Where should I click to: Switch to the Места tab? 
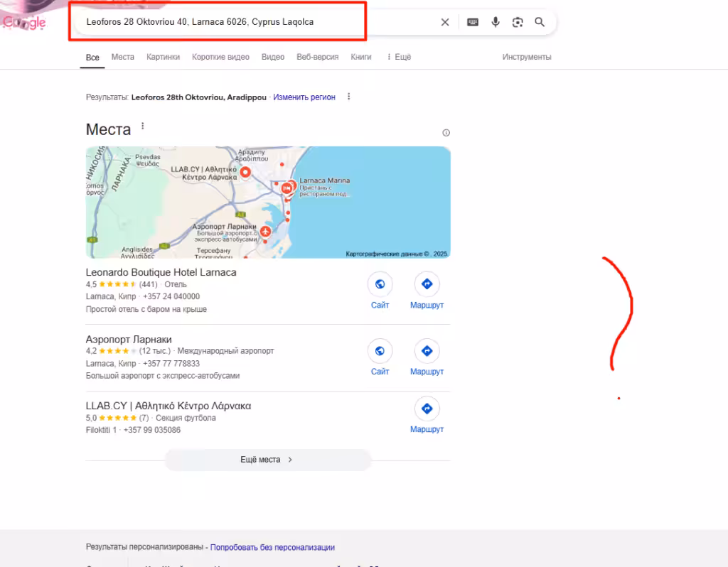pos(122,57)
